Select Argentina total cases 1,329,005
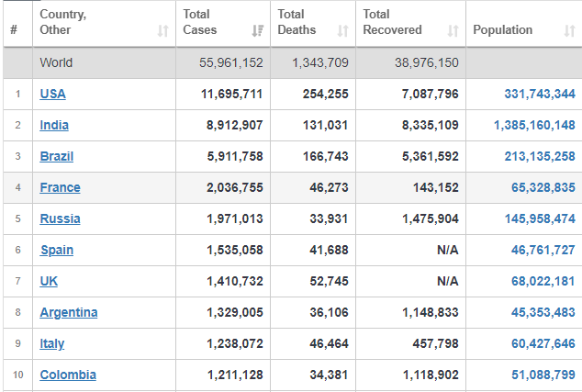 point(235,312)
